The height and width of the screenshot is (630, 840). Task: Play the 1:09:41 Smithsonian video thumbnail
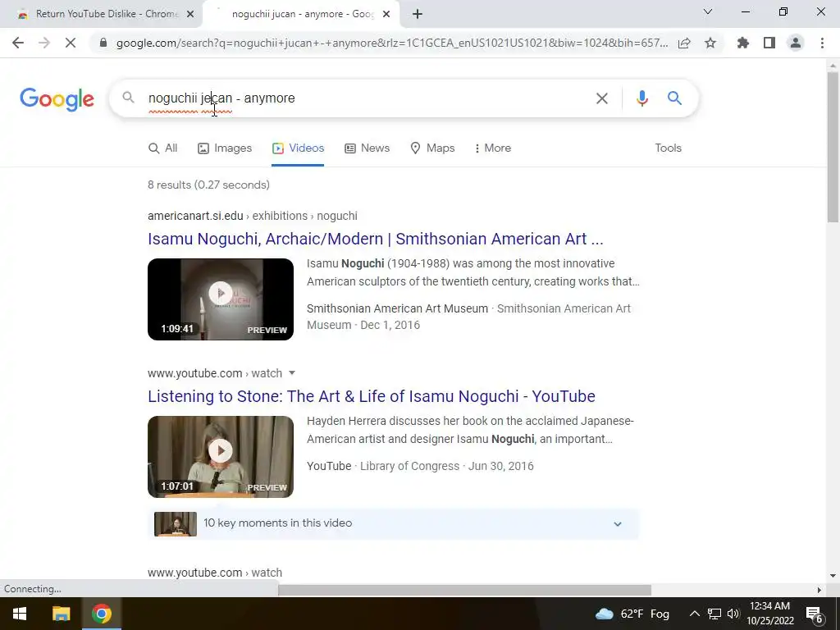pos(221,299)
